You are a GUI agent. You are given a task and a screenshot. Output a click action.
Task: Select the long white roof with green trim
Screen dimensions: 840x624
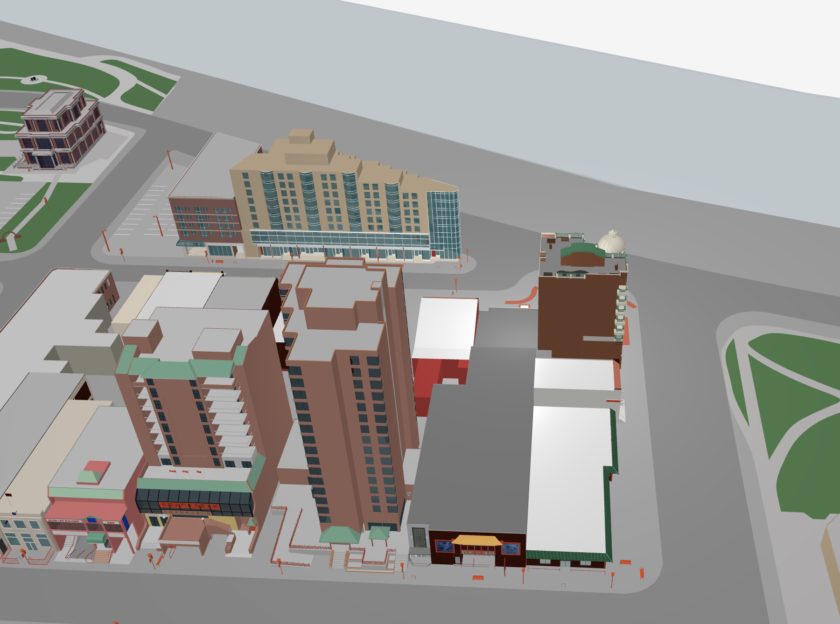coord(570,480)
